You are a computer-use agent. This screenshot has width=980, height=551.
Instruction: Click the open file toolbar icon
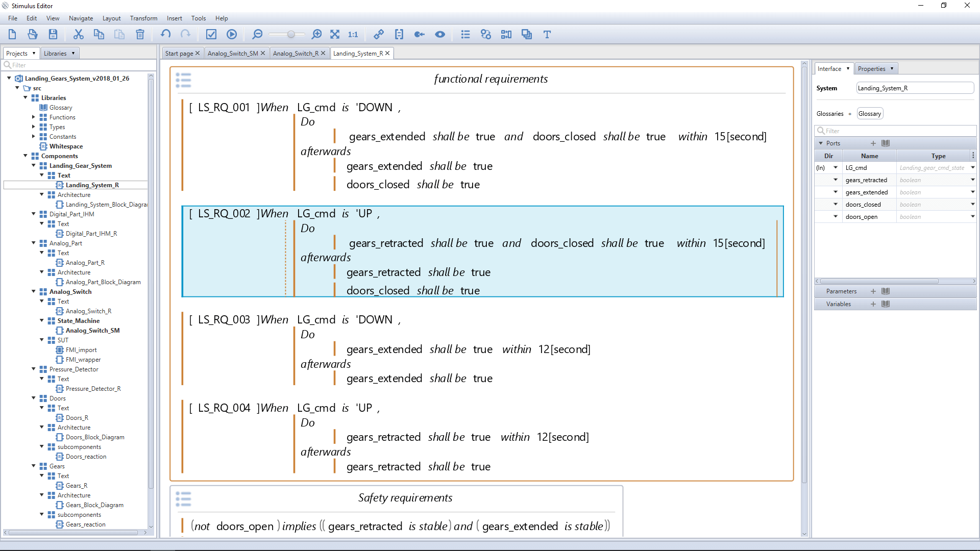point(33,34)
